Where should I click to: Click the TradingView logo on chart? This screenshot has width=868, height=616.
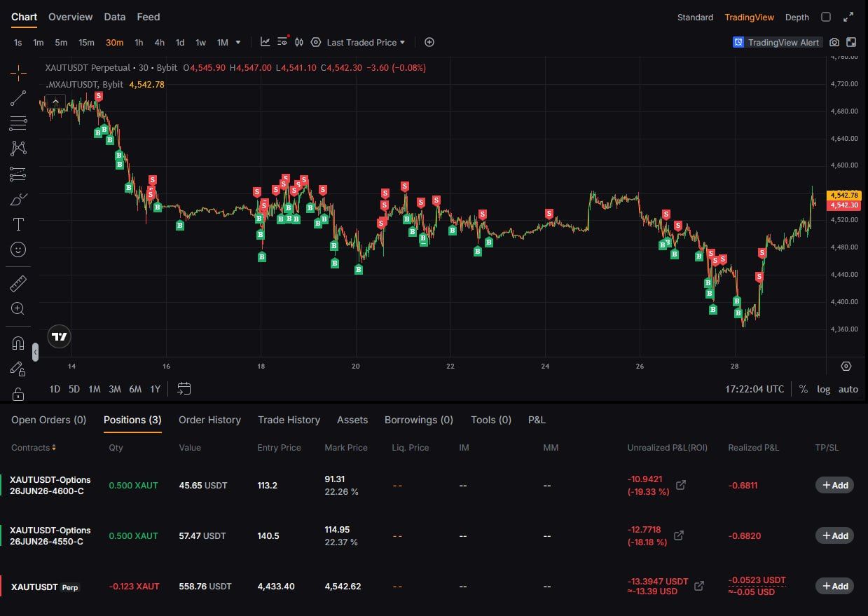coord(60,337)
